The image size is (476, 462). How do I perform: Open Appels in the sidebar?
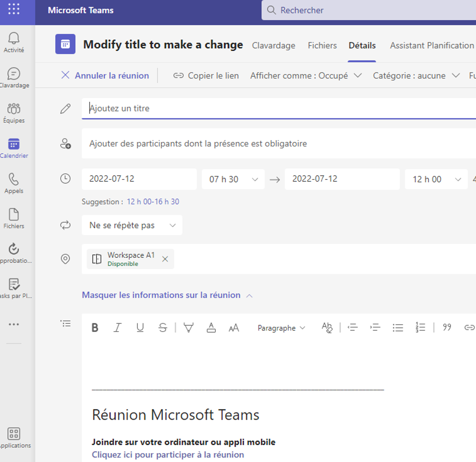point(14,184)
